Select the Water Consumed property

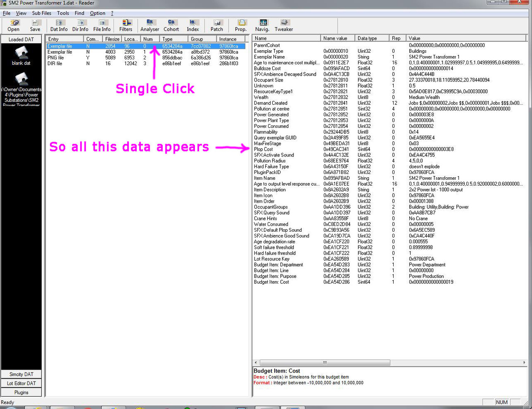(390, 224)
